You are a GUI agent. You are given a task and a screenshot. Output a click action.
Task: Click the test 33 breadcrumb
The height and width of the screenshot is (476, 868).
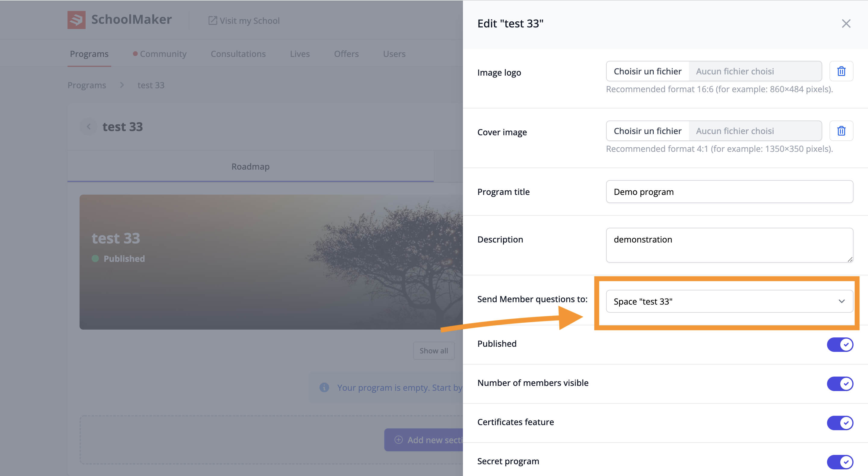click(151, 85)
